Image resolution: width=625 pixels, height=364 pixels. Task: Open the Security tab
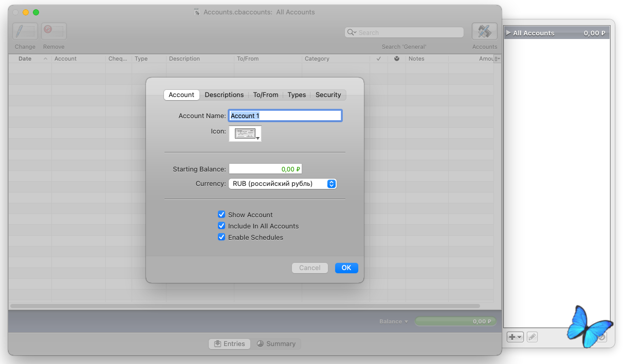[328, 95]
